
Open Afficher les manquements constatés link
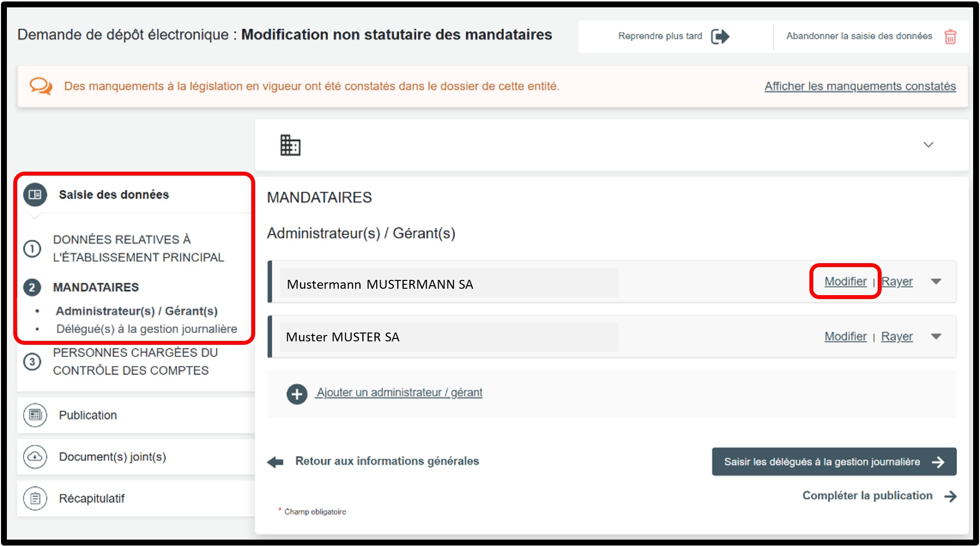860,87
